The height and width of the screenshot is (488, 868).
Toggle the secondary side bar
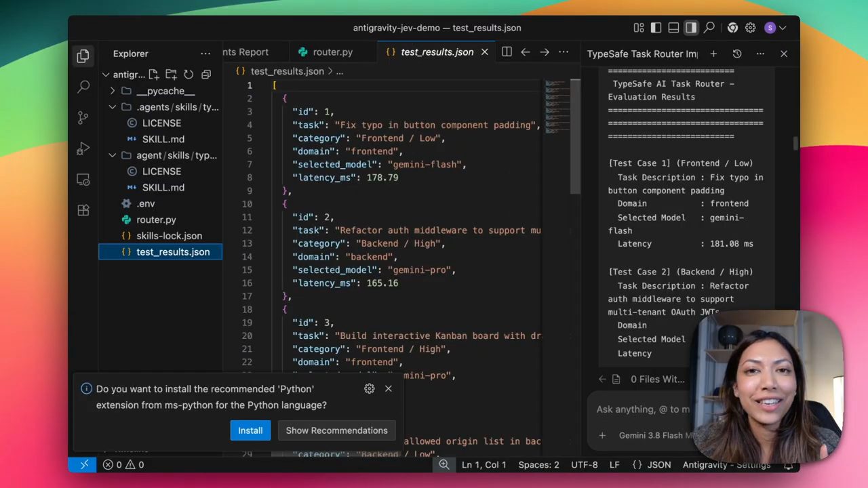(x=691, y=28)
